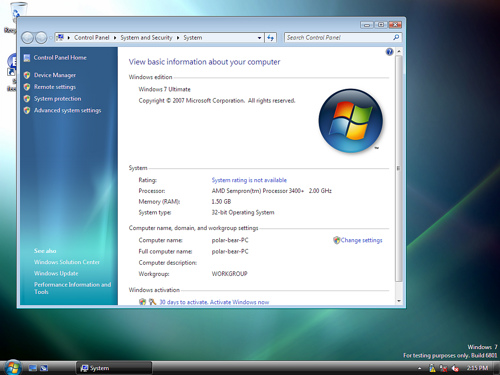
Task: Select the System and Security breadcrumb
Action: 146,38
